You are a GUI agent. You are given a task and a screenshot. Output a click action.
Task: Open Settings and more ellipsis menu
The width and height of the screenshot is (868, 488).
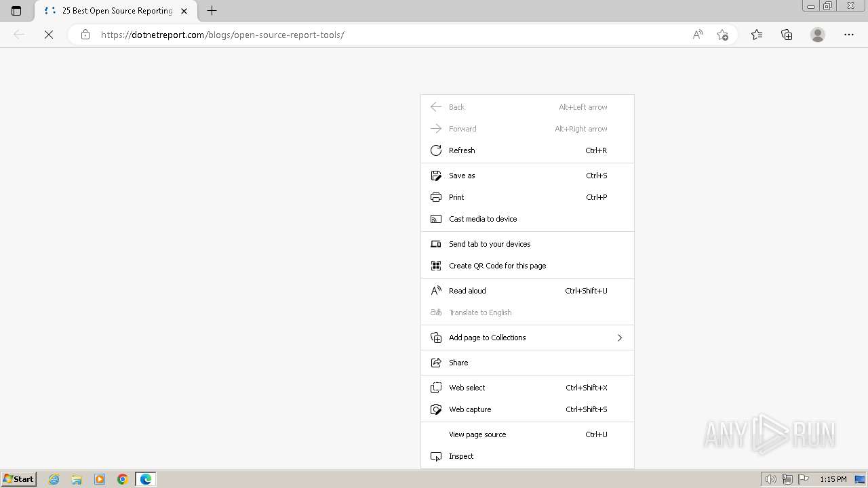pos(849,35)
